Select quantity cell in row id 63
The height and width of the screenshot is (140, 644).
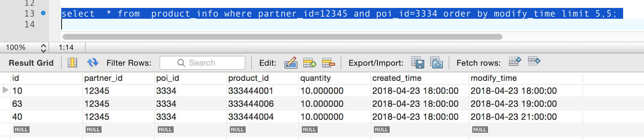[335, 104]
